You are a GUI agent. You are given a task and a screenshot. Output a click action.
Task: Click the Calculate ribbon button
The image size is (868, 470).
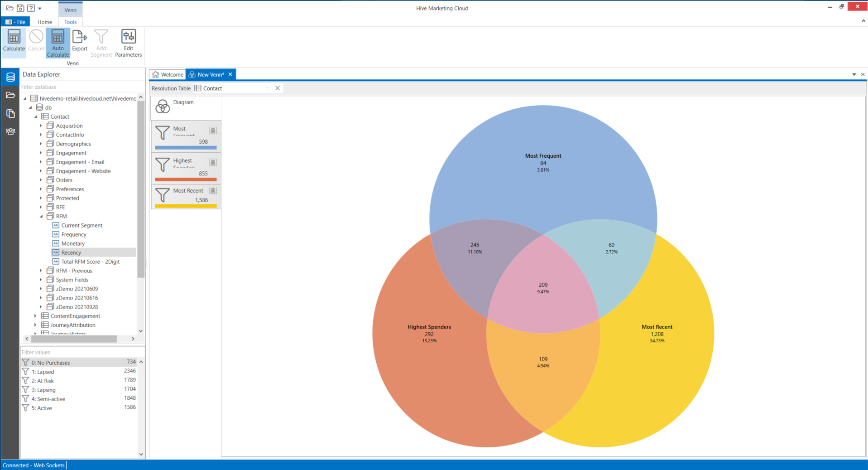[14, 42]
